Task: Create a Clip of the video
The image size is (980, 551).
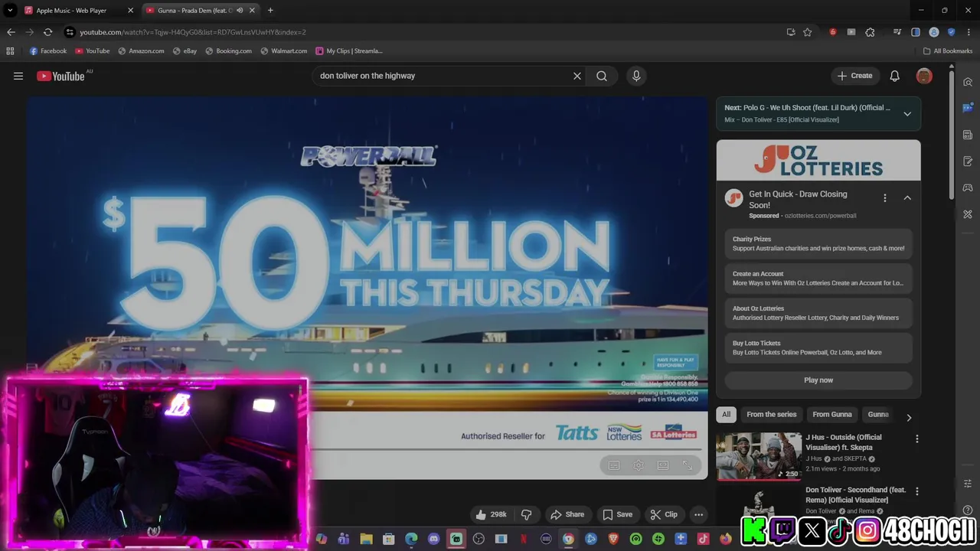Action: (664, 514)
